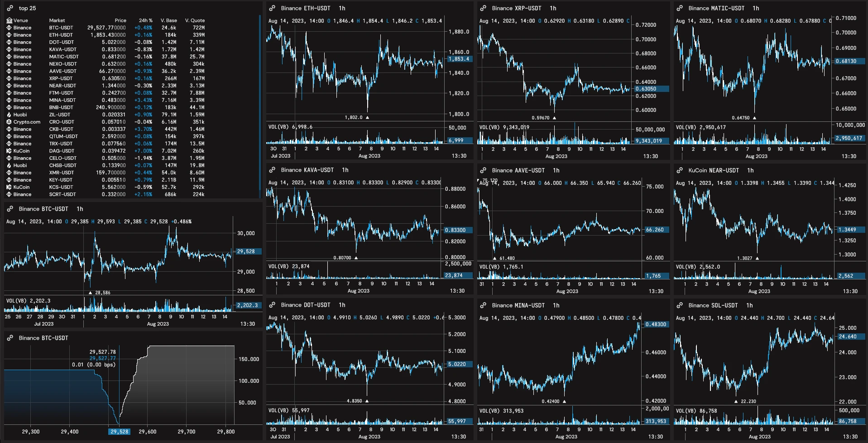Click the Binance AAVE-USDT panel title
The image size is (868, 443).
518,170
